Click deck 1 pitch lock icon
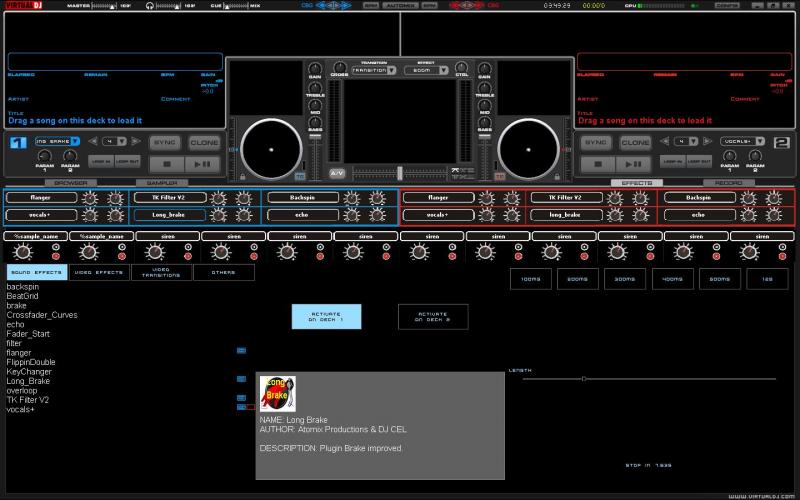 click(242, 177)
